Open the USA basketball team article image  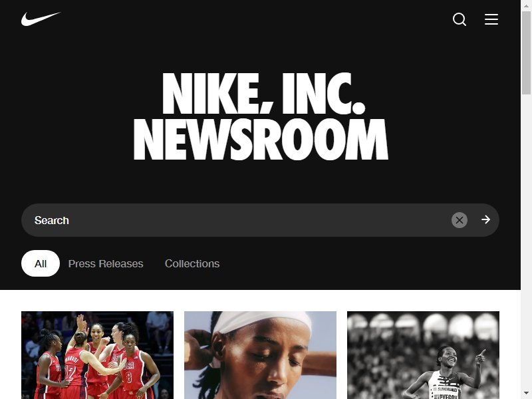point(97,355)
